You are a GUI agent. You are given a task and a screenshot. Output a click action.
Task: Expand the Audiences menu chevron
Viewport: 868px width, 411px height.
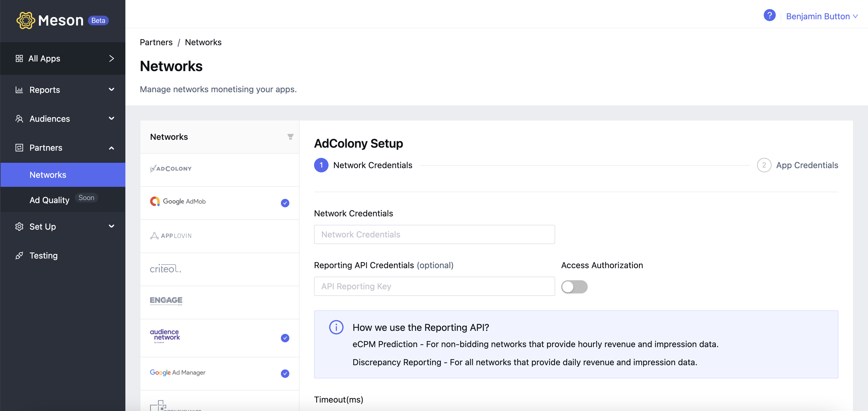111,118
